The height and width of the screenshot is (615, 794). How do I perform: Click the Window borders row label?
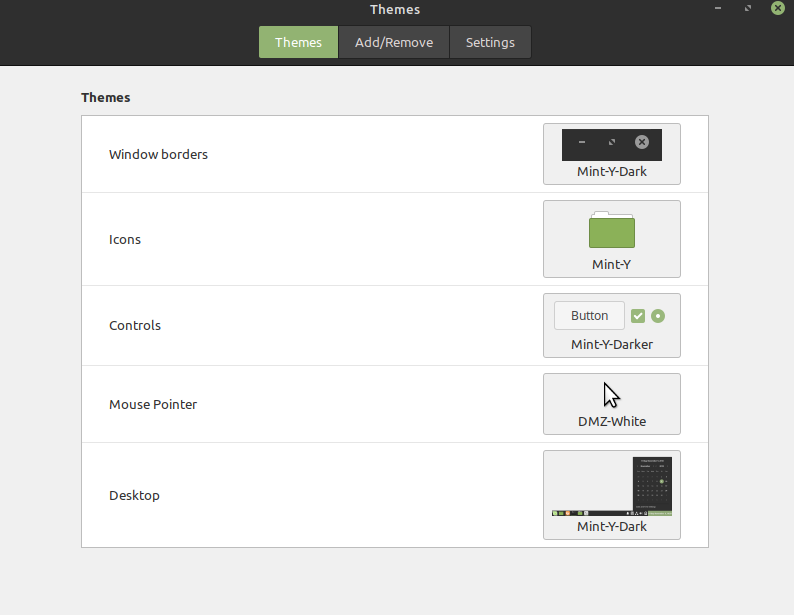coord(158,154)
